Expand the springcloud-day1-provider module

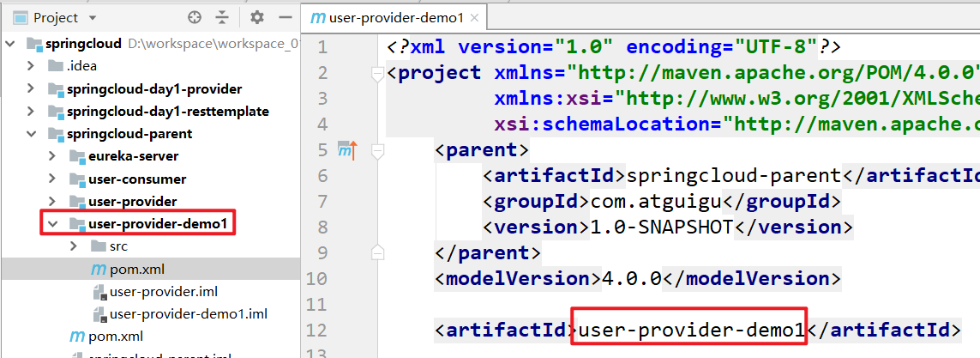click(x=31, y=89)
